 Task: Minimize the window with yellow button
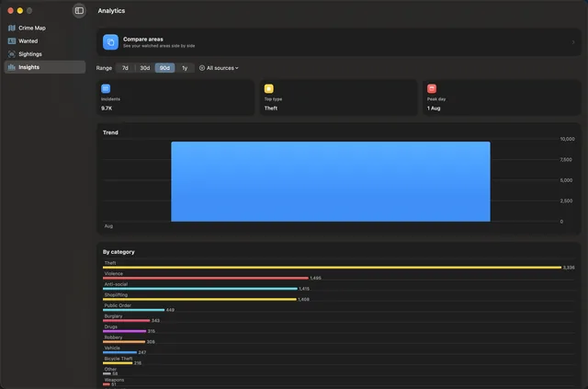20,10
